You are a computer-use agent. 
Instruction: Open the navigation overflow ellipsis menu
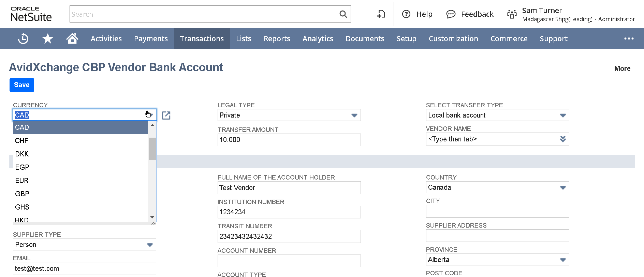pyautogui.click(x=629, y=39)
